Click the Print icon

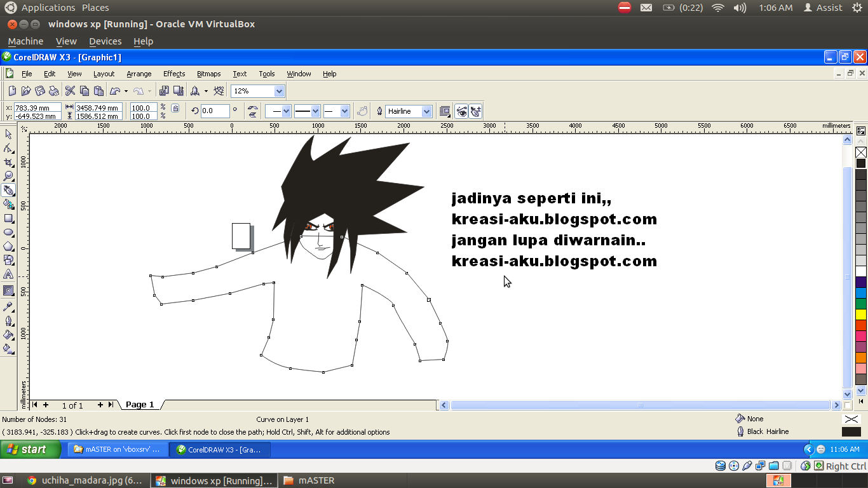[x=54, y=91]
